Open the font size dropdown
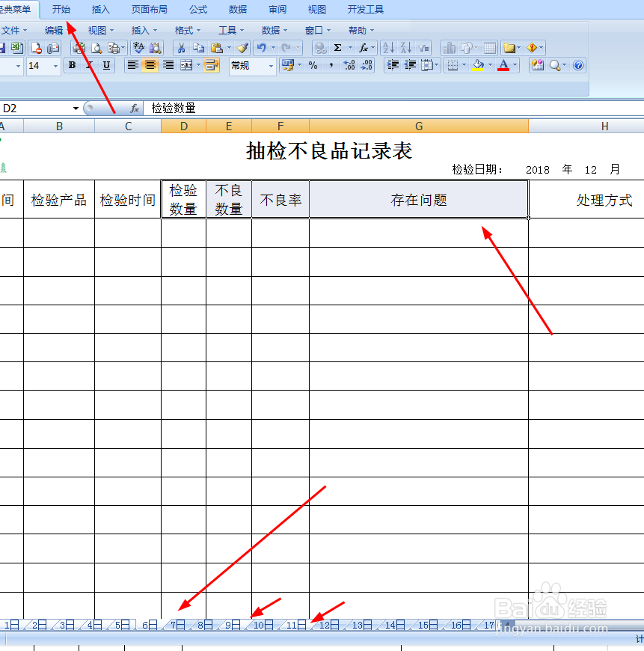The image size is (644, 651). tap(55, 65)
